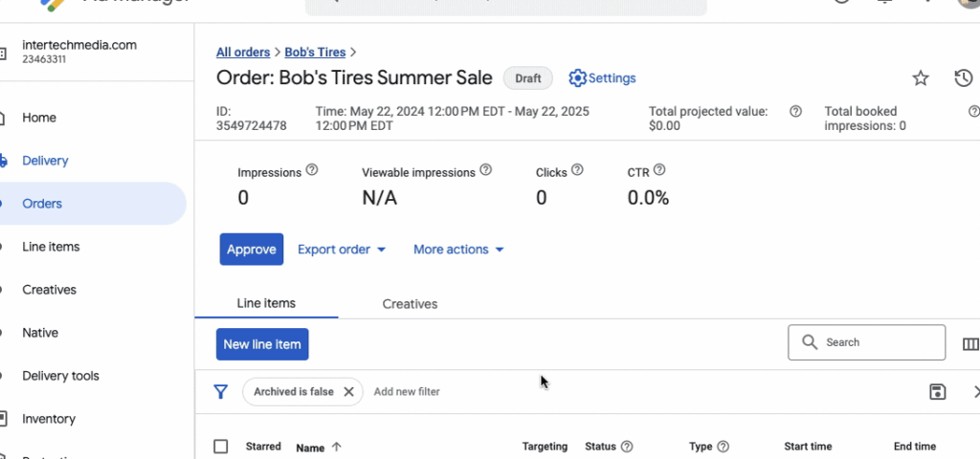Screen dimensions: 980x459
Task: Open Creatives in the sidebar
Action: 49,290
